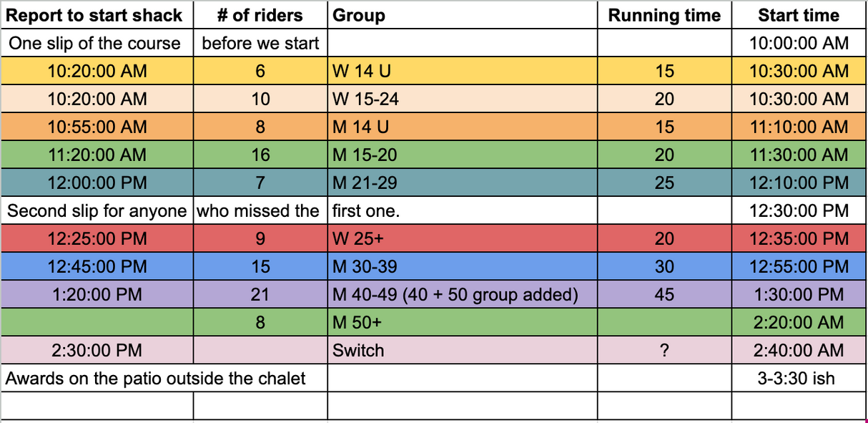868x423 pixels.
Task: Click the "M 21-29" group cell
Action: pyautogui.click(x=462, y=183)
